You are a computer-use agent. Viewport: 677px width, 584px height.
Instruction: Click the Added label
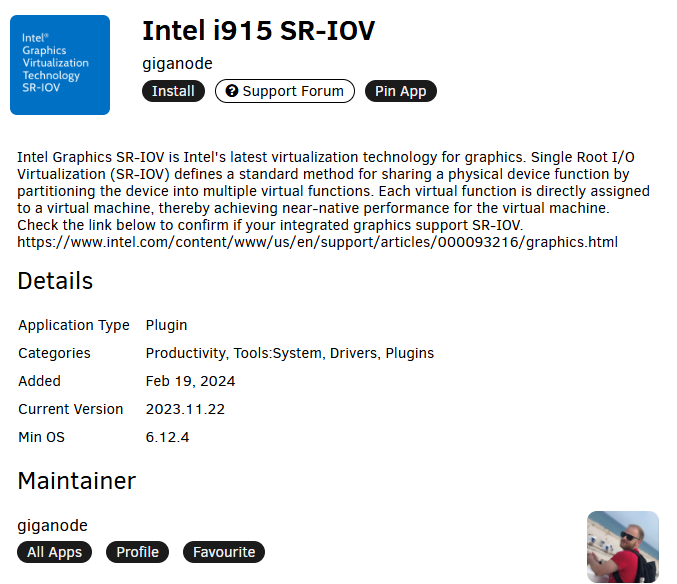39,381
